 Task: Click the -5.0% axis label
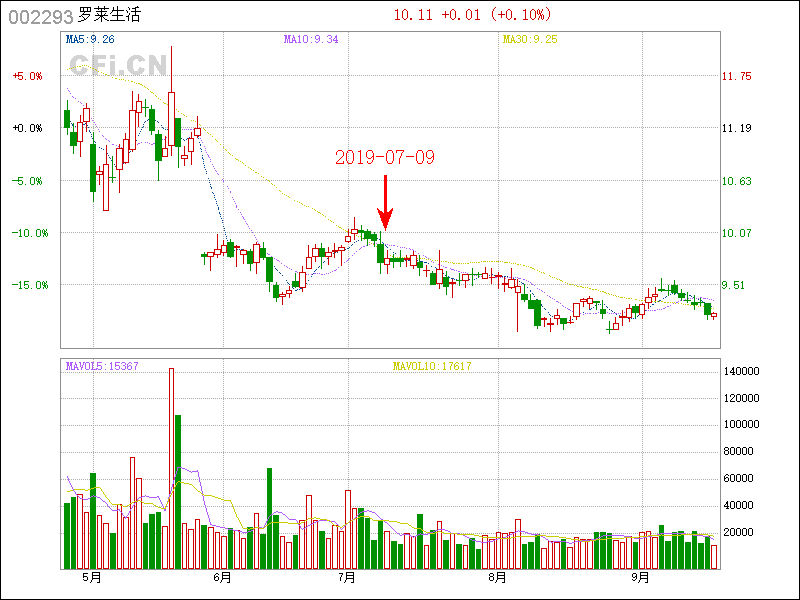[x=28, y=181]
